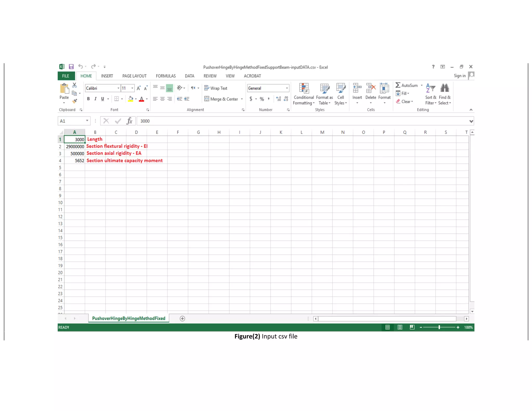
Task: Increase font size with the large A icon
Action: click(x=138, y=88)
